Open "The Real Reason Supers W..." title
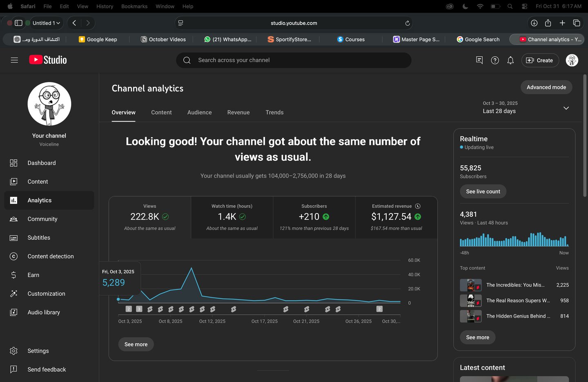Viewport: 588px width, 382px height. [x=518, y=300]
